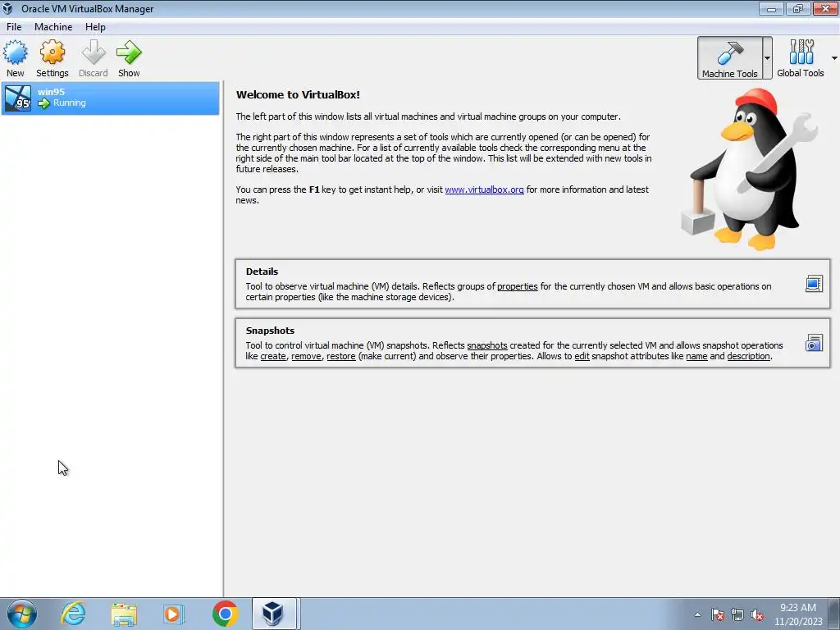Click the Action Center flag tray icon
Screen dimensions: 840x630
[718, 614]
